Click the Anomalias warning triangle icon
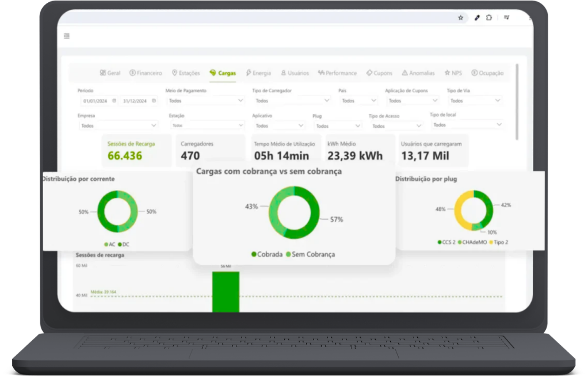 [x=404, y=73]
